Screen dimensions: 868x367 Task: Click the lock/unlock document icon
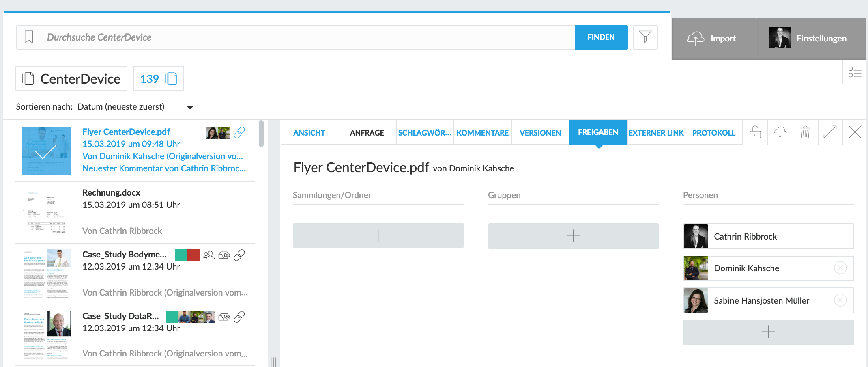[755, 132]
